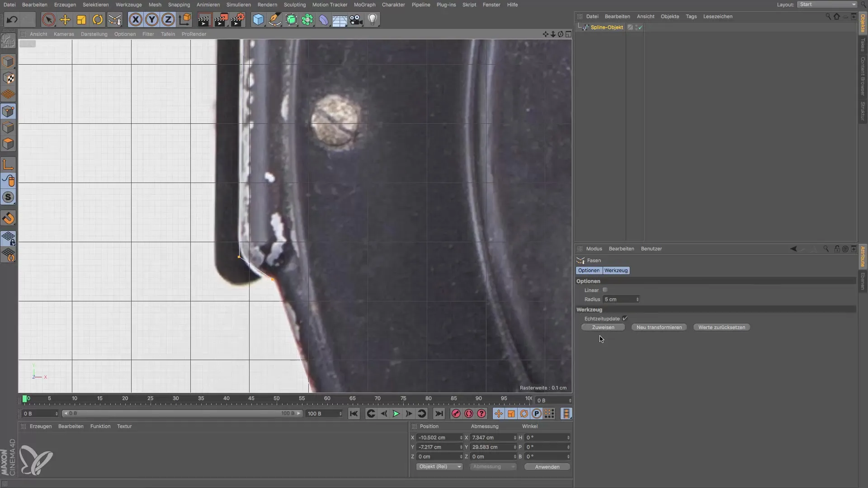
Task: Toggle Spline-Objekt green checkmark
Action: click(x=640, y=28)
